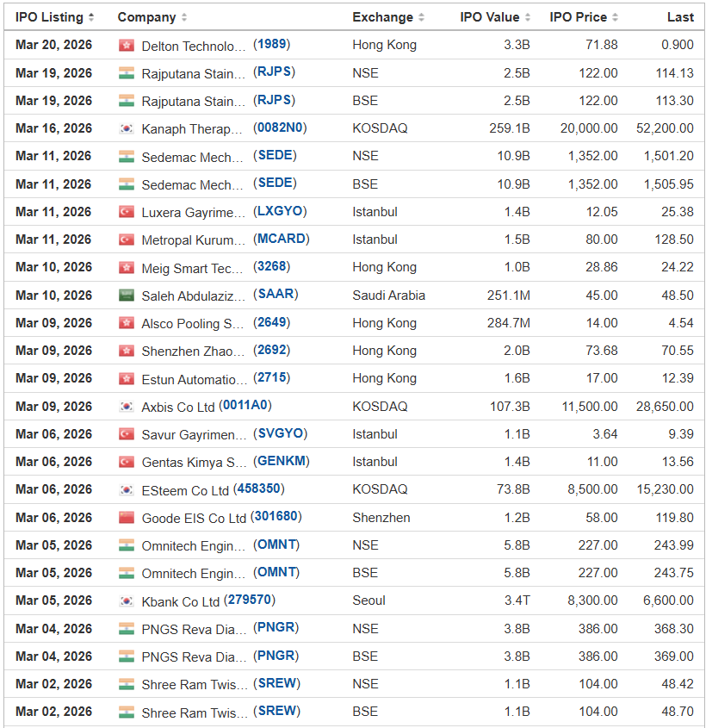Viewport: 706px width, 728px height.
Task: Click Turkey flag beside Gentas Kimya
Action: [127, 462]
